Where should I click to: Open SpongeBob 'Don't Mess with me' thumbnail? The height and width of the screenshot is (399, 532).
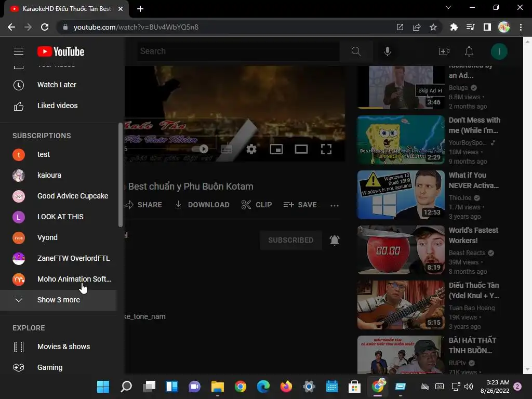coord(401,140)
